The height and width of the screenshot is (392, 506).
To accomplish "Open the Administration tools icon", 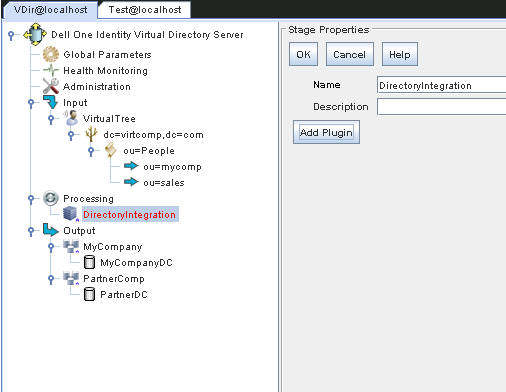I will (51, 86).
